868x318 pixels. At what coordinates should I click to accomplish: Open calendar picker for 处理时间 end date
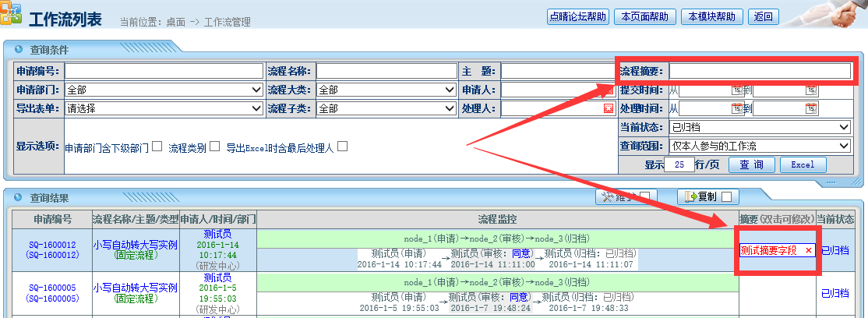[810, 108]
